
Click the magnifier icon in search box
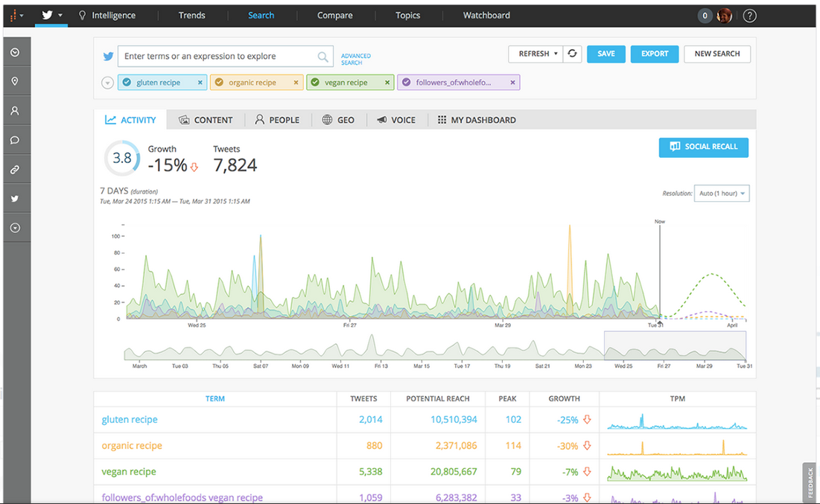(322, 57)
